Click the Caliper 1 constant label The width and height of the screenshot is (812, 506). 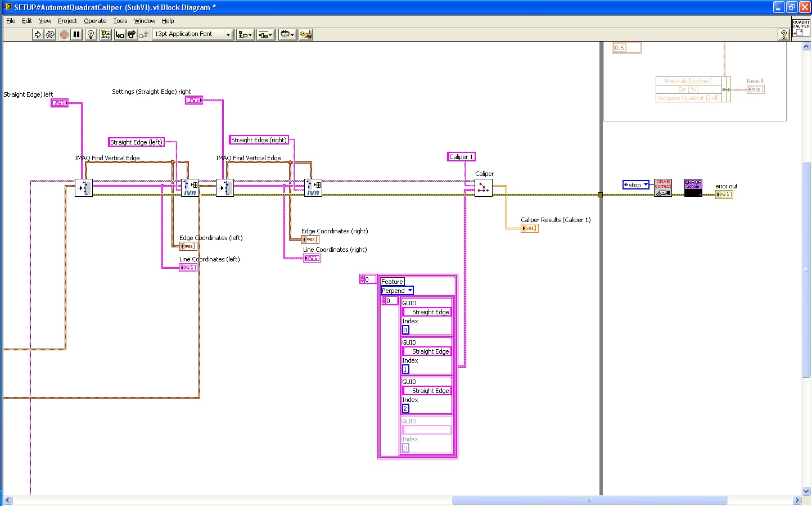(x=461, y=157)
